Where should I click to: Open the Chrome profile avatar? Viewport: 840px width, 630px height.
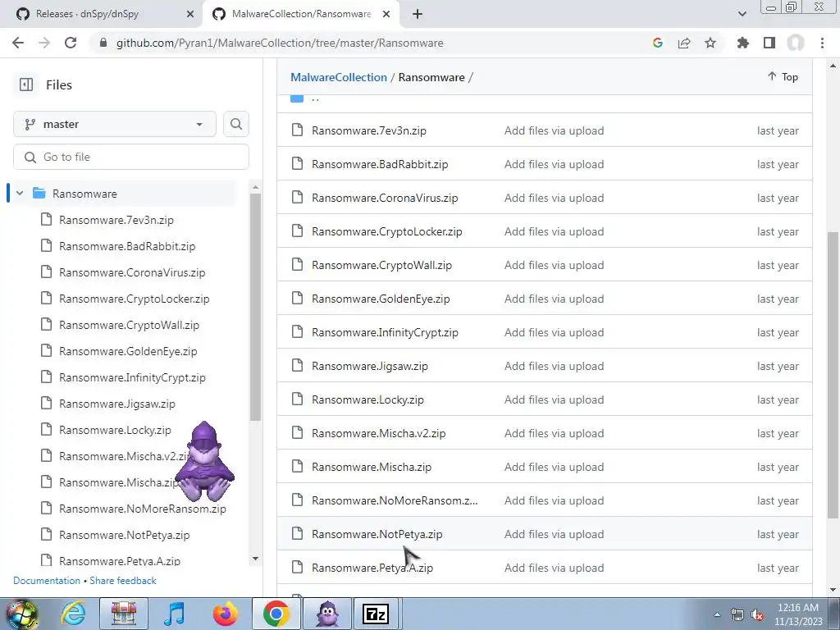pyautogui.click(x=796, y=43)
